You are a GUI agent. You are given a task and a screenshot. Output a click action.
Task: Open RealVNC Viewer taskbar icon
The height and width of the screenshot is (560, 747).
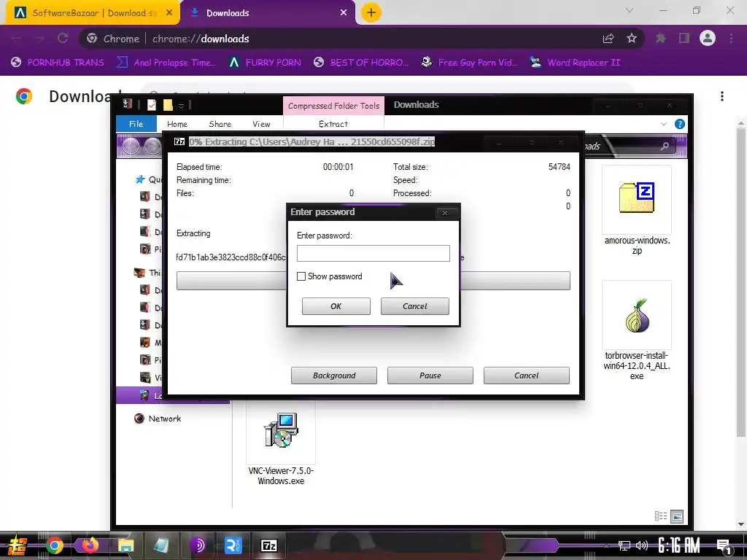point(233,545)
